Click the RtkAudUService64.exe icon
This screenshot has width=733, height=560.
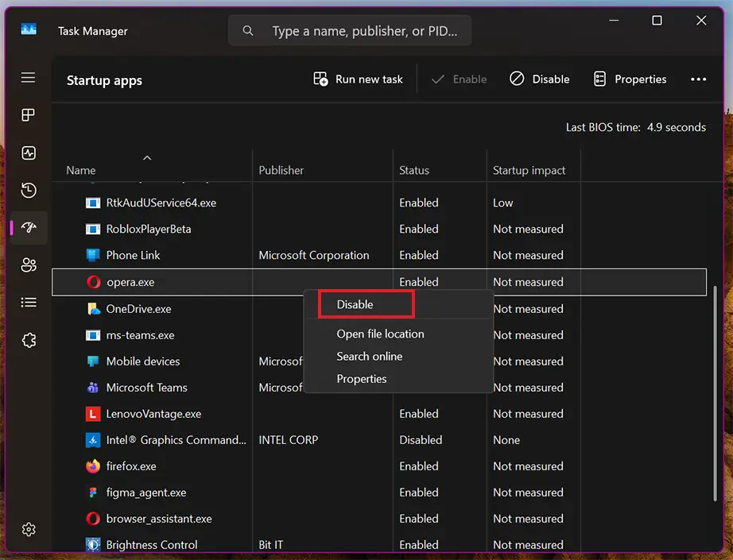click(x=93, y=203)
